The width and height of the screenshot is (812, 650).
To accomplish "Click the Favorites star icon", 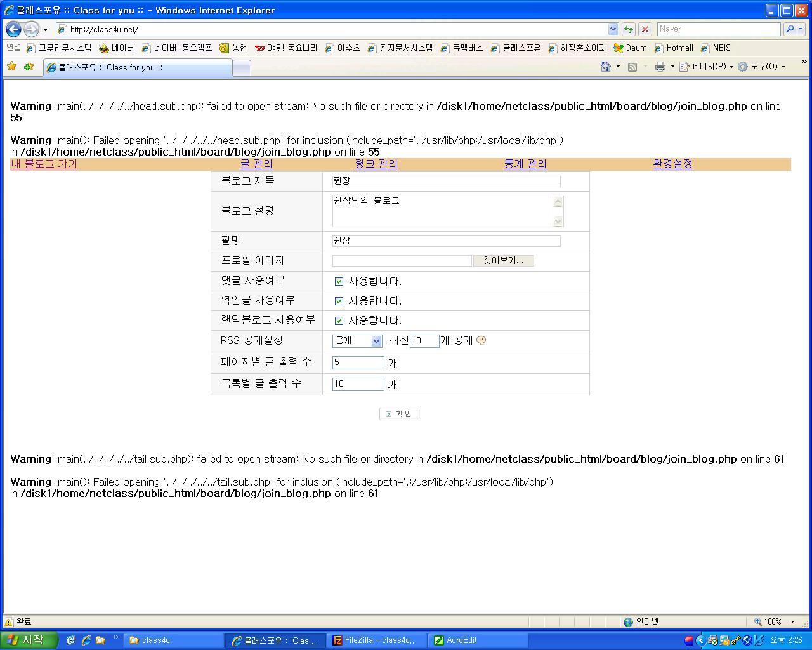I will click(11, 67).
